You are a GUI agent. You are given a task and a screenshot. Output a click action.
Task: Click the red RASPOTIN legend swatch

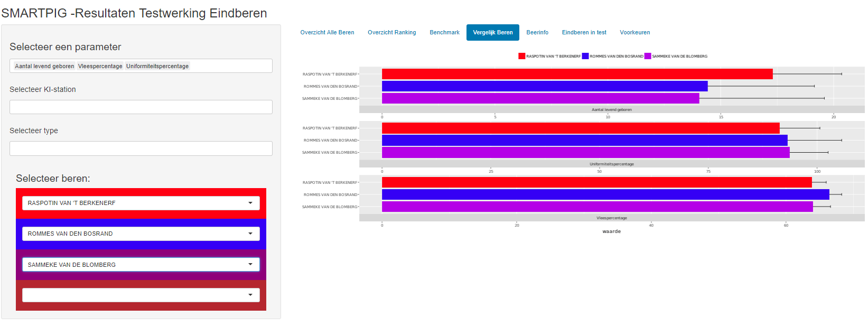522,56
